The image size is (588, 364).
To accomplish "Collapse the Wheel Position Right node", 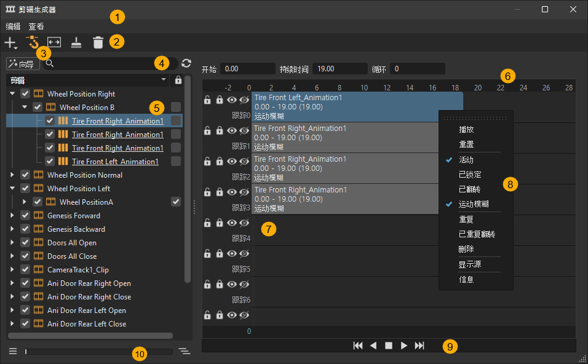I will tap(12, 93).
